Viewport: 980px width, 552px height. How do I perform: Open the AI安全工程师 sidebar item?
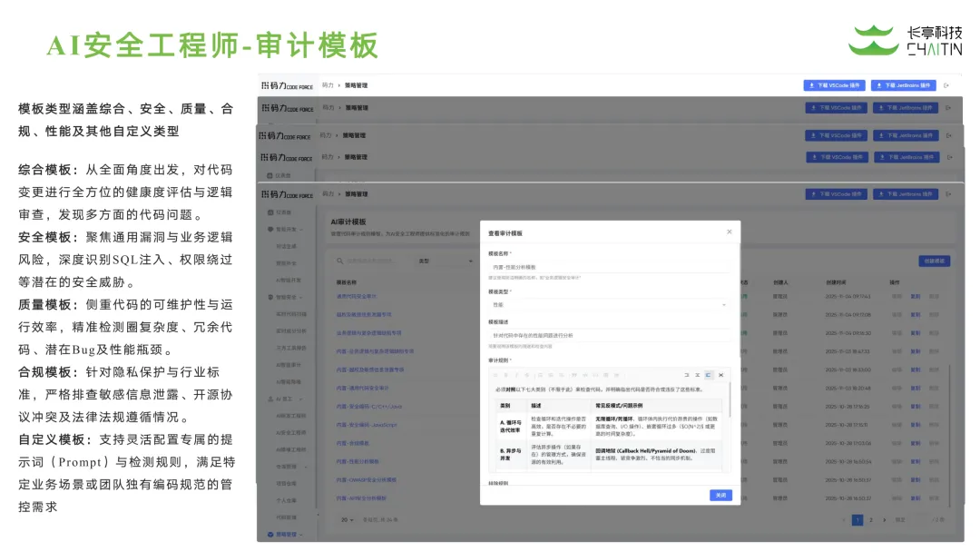[x=290, y=432]
